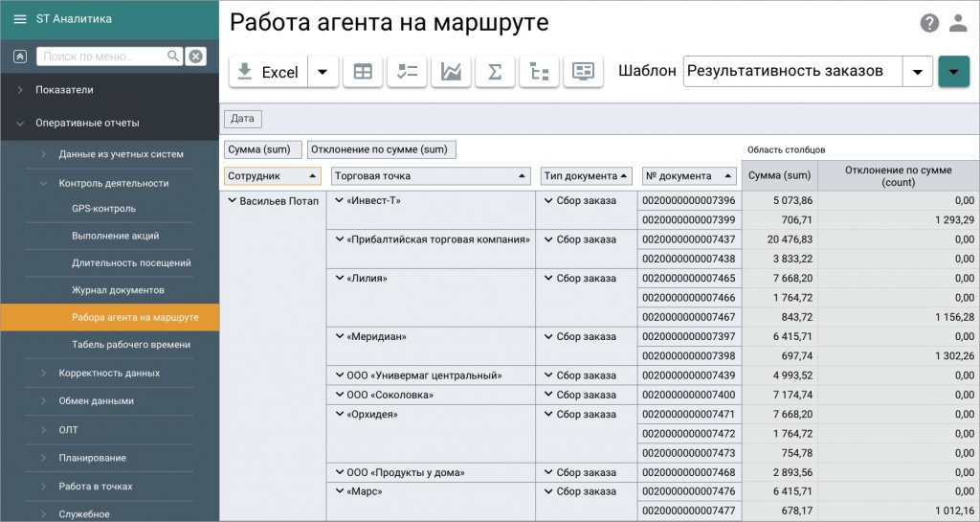The height and width of the screenshot is (522, 980).
Task: Click the checklist fields toolbar icon
Action: click(x=407, y=71)
